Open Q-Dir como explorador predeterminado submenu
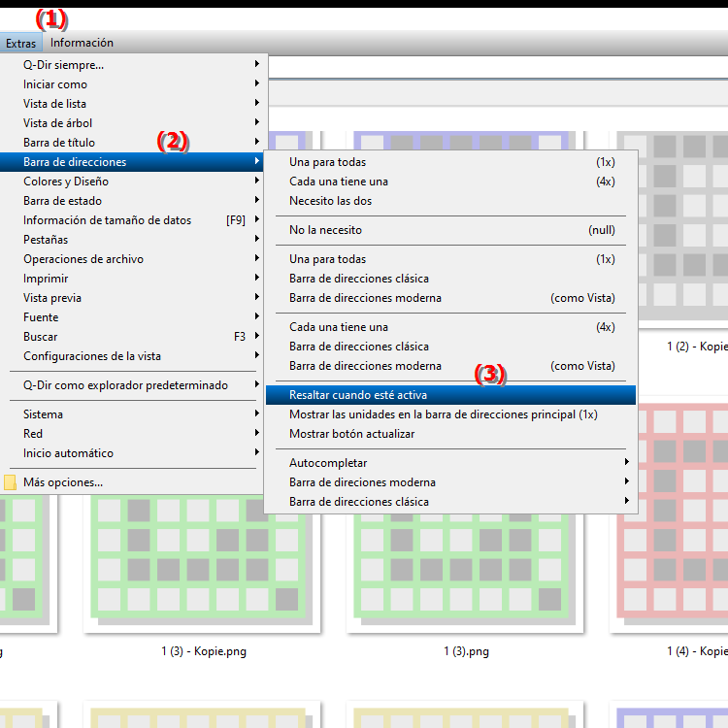 click(133, 385)
